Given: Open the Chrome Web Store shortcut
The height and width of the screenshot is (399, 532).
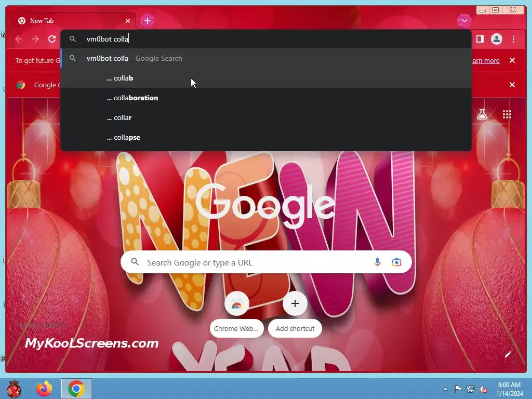Looking at the screenshot, I should pyautogui.click(x=236, y=303).
